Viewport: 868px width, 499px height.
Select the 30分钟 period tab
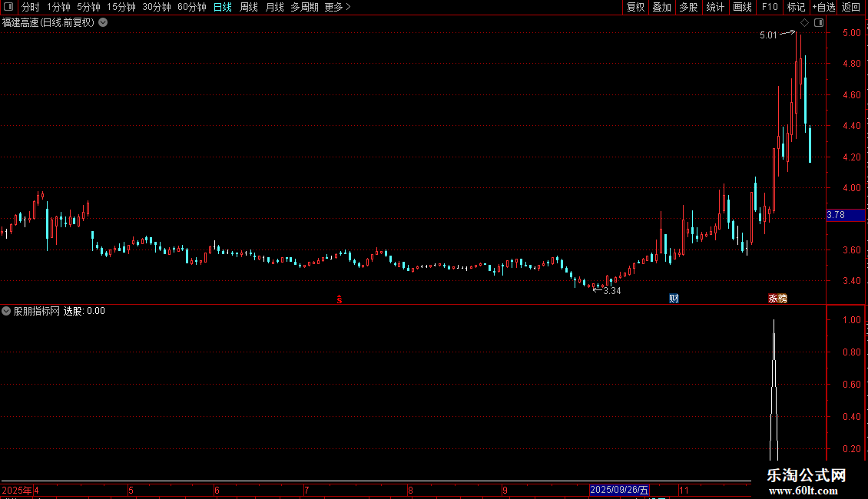click(156, 7)
